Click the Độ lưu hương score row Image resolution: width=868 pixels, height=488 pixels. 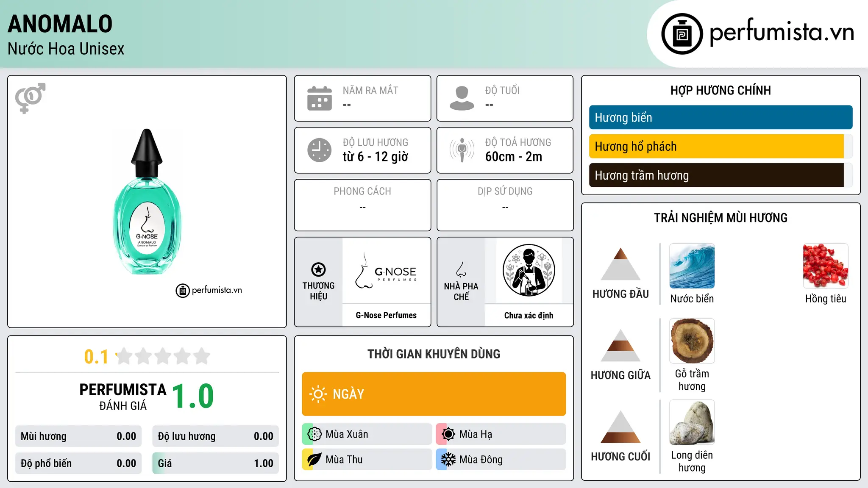[x=215, y=436]
